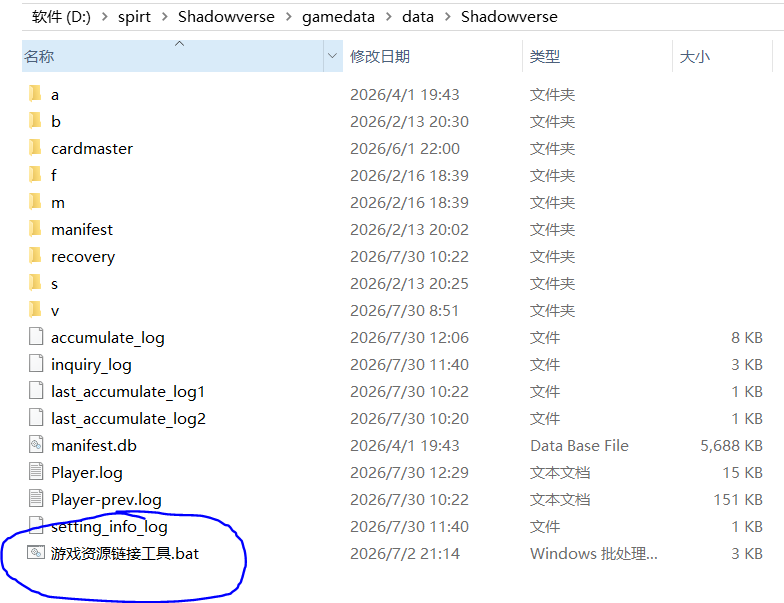784x603 pixels.
Task: Select the file named accumulate_log
Action: [x=108, y=338]
